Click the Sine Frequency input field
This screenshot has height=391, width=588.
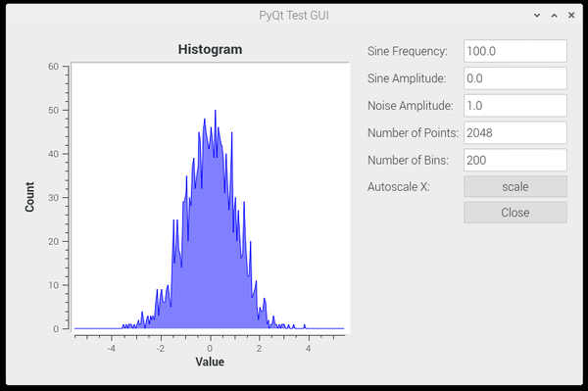coord(515,51)
